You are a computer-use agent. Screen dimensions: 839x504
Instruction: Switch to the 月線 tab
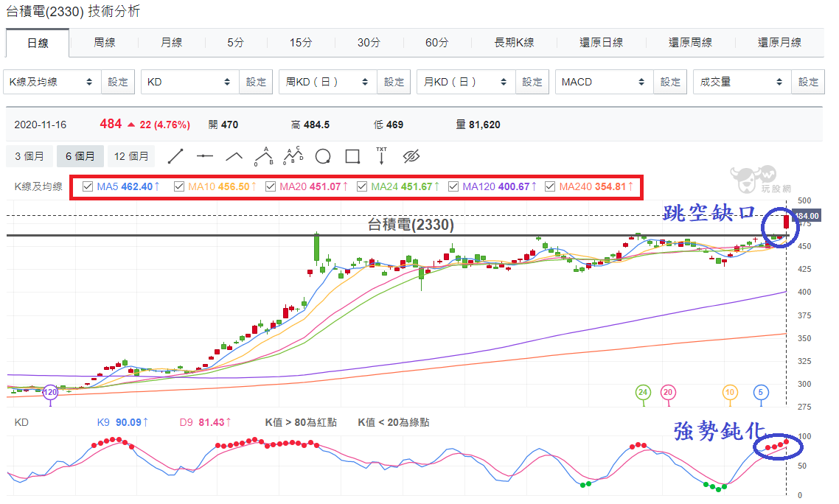click(171, 43)
